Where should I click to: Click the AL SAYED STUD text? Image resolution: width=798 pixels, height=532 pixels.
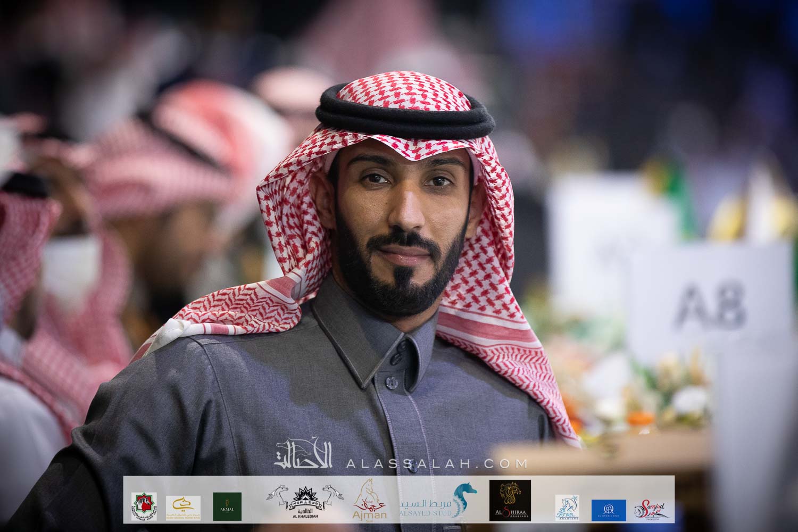click(426, 513)
